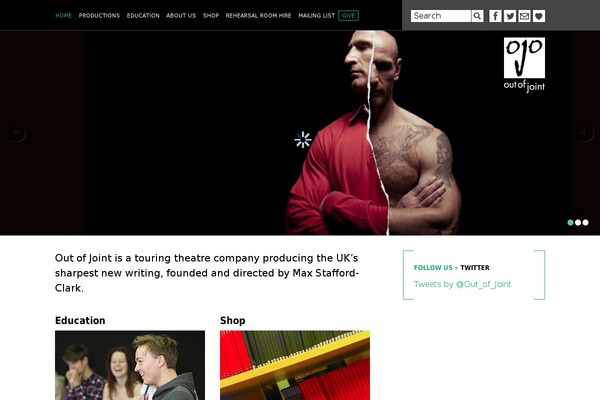Viewport: 600px width, 400px height.
Task: Open the Productions menu
Action: pos(99,16)
